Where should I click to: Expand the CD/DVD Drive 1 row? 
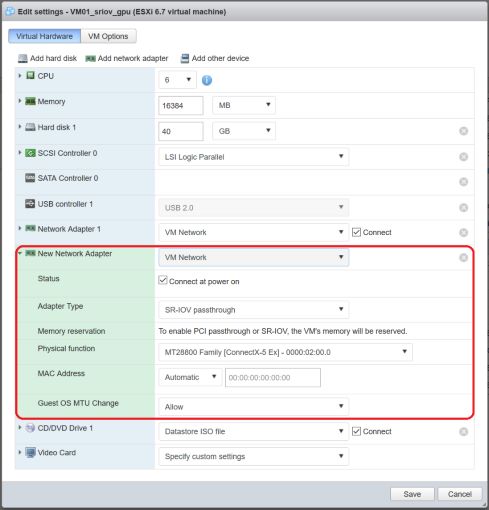[x=20, y=427]
